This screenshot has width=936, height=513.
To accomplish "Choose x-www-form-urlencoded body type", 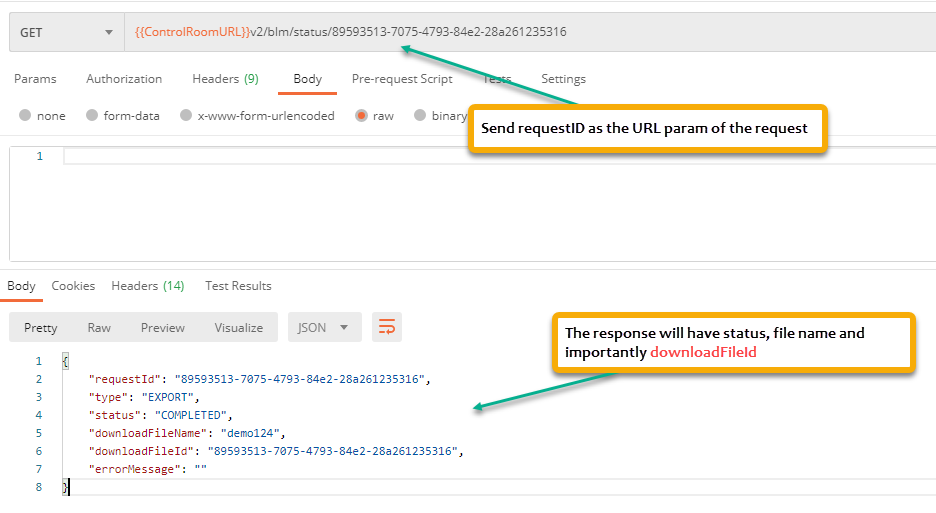I will 186,115.
